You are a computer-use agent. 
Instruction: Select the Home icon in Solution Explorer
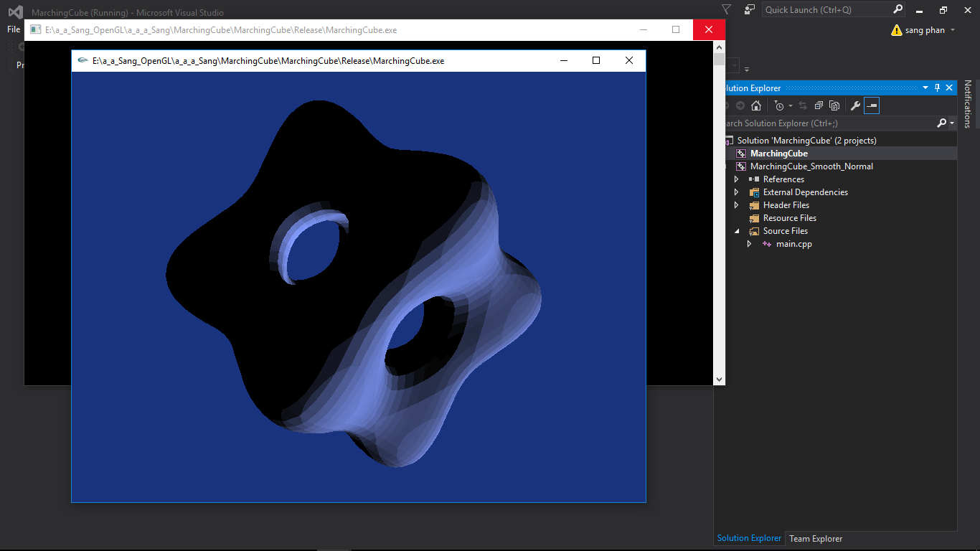click(x=756, y=105)
